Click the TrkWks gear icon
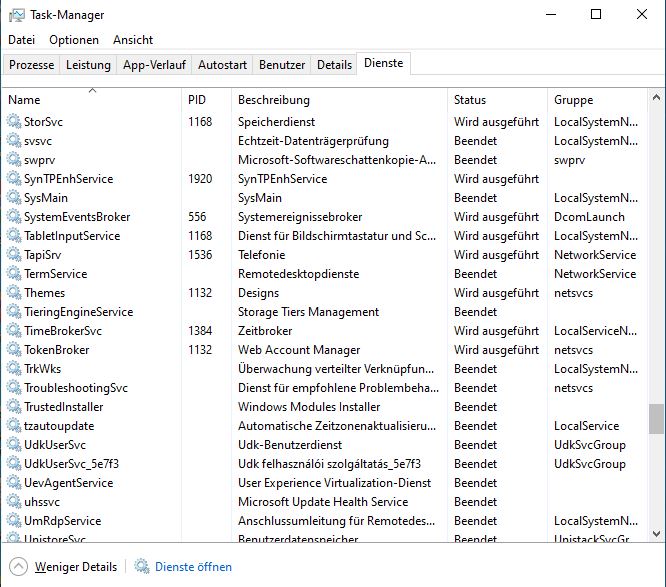666x587 pixels. pyautogui.click(x=14, y=369)
